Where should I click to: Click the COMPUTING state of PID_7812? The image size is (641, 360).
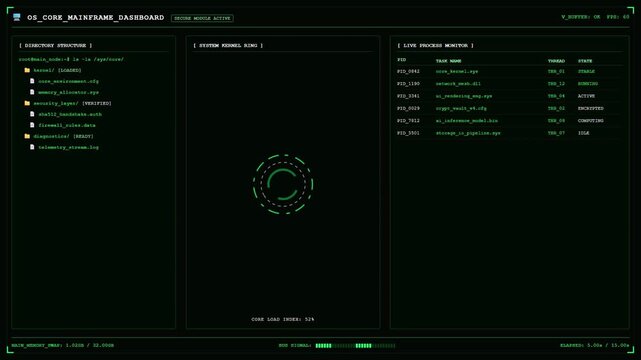point(591,121)
